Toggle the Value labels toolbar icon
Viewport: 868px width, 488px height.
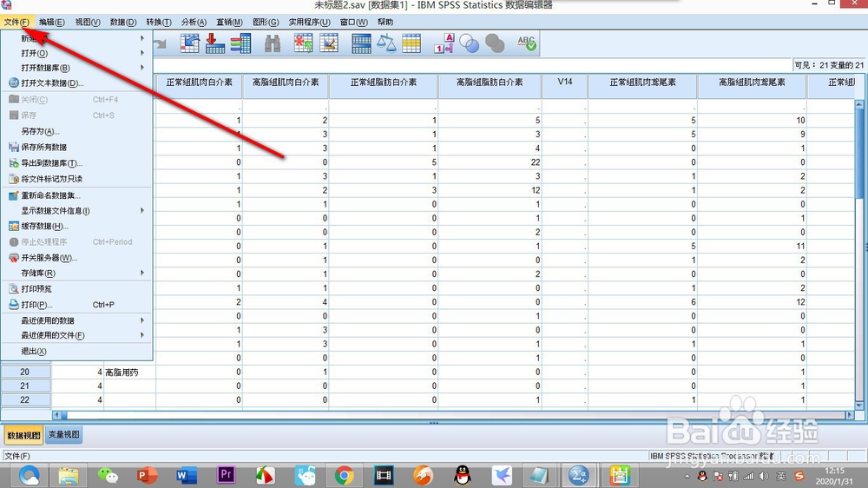point(444,43)
